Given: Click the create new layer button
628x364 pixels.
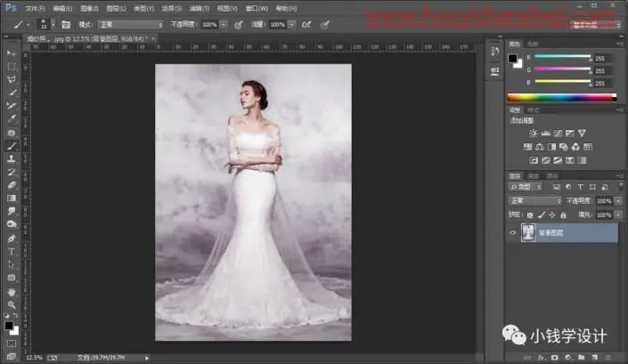Looking at the screenshot, I should (x=595, y=358).
